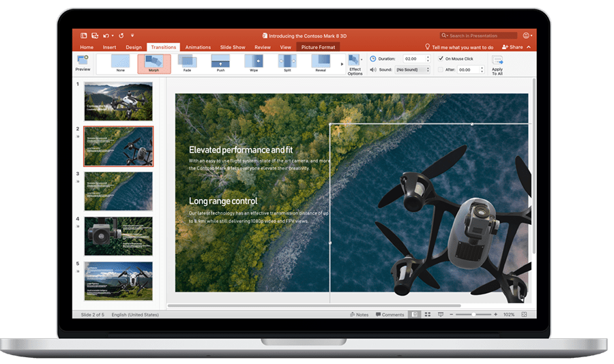This screenshot has height=364, width=614.
Task: Select the None transition
Action: 121,63
